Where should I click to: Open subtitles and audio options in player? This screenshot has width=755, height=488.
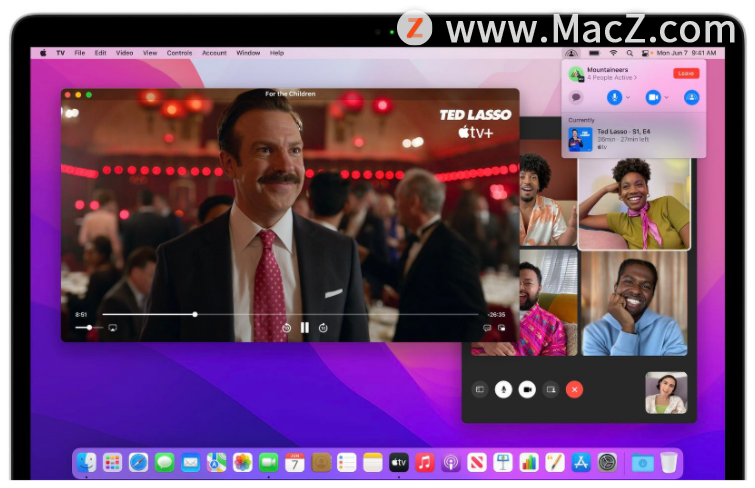[487, 328]
